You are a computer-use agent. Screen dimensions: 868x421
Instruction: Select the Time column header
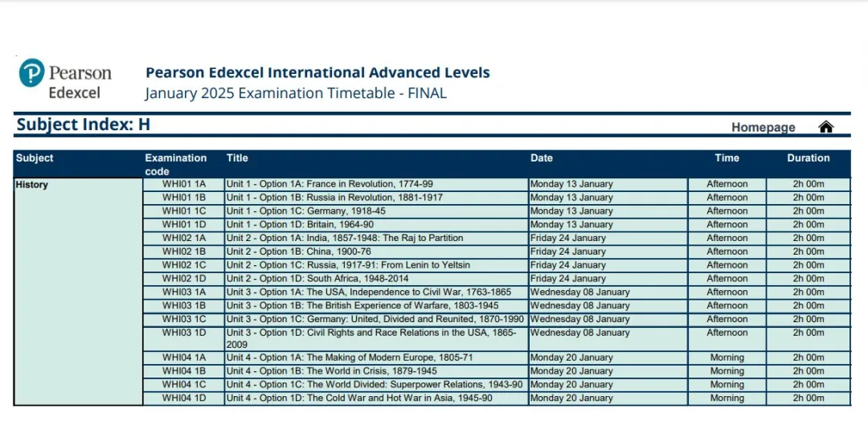[727, 157]
